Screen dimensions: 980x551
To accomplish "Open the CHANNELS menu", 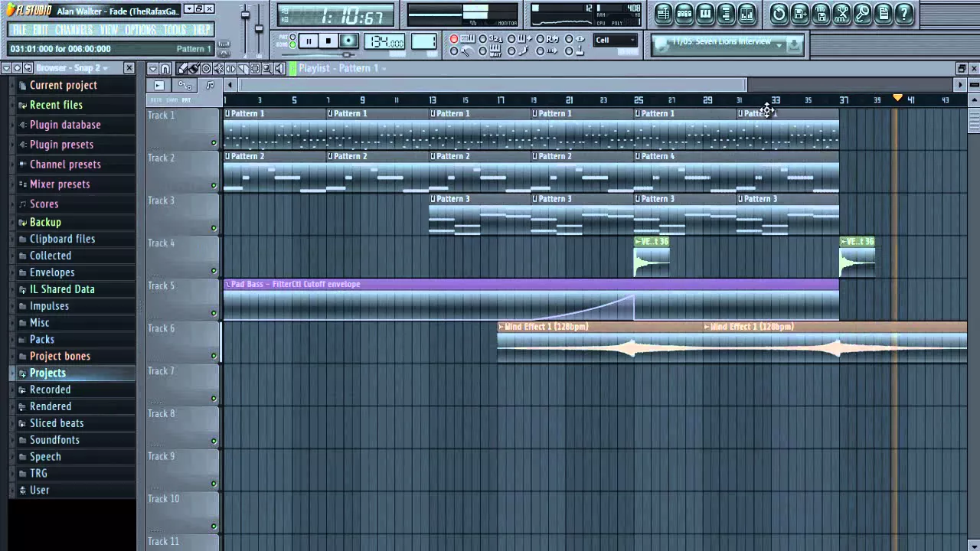I will pyautogui.click(x=73, y=30).
